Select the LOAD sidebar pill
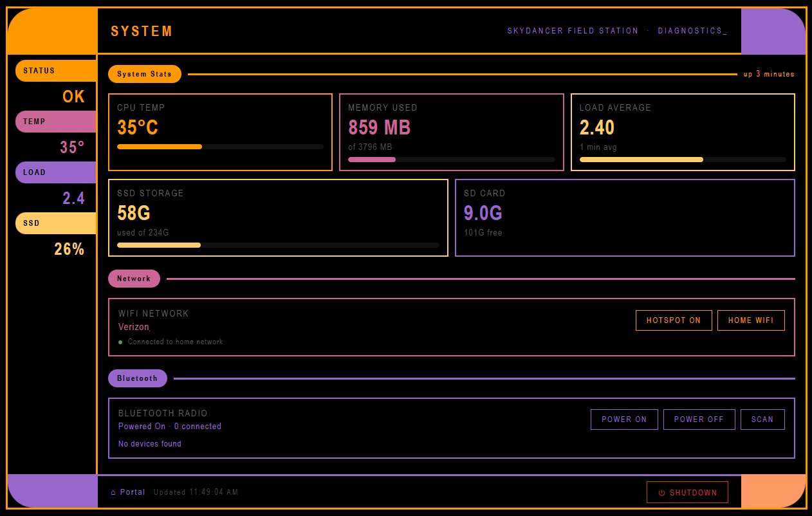This screenshot has height=516, width=812. click(55, 172)
